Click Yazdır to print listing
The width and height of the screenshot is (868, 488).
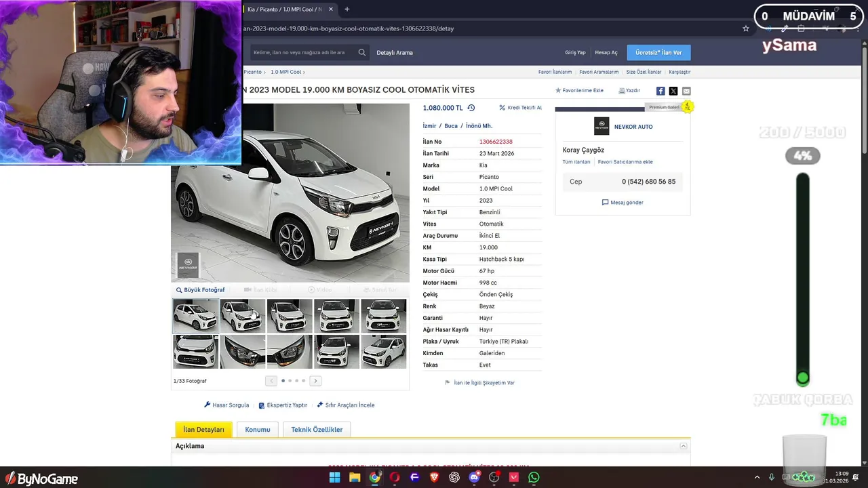point(629,91)
